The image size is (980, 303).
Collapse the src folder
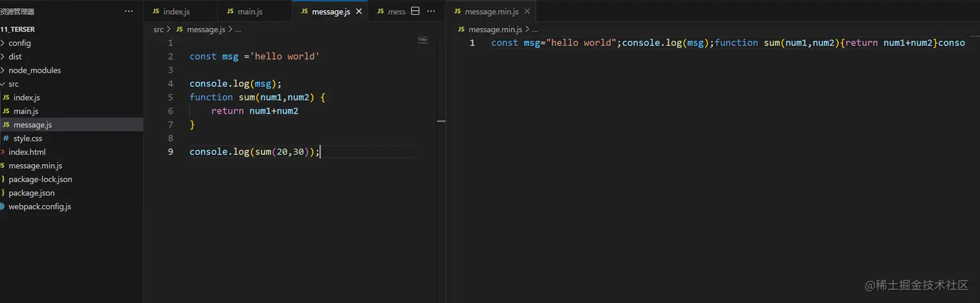[14, 84]
